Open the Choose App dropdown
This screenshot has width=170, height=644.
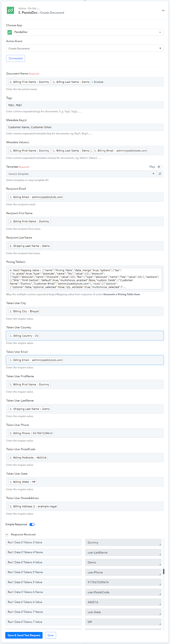[85, 32]
